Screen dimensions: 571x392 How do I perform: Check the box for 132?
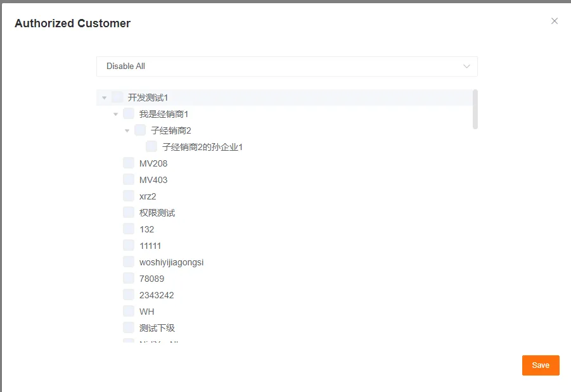coord(127,229)
